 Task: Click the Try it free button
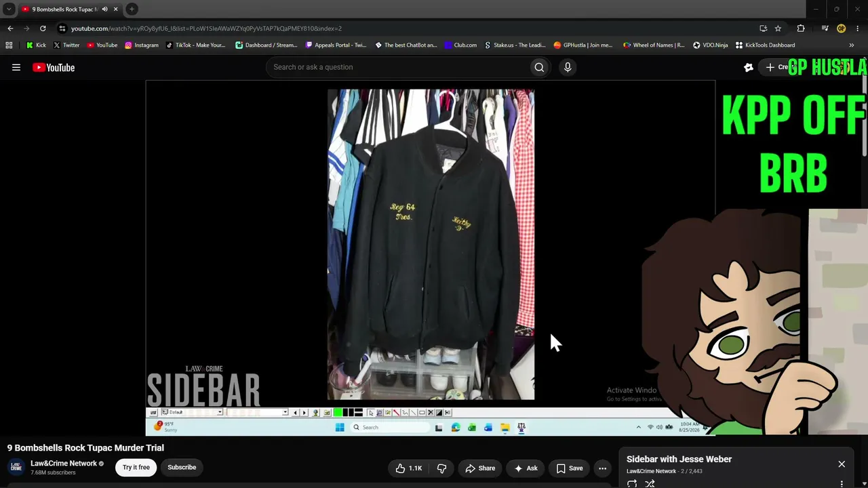pyautogui.click(x=136, y=468)
